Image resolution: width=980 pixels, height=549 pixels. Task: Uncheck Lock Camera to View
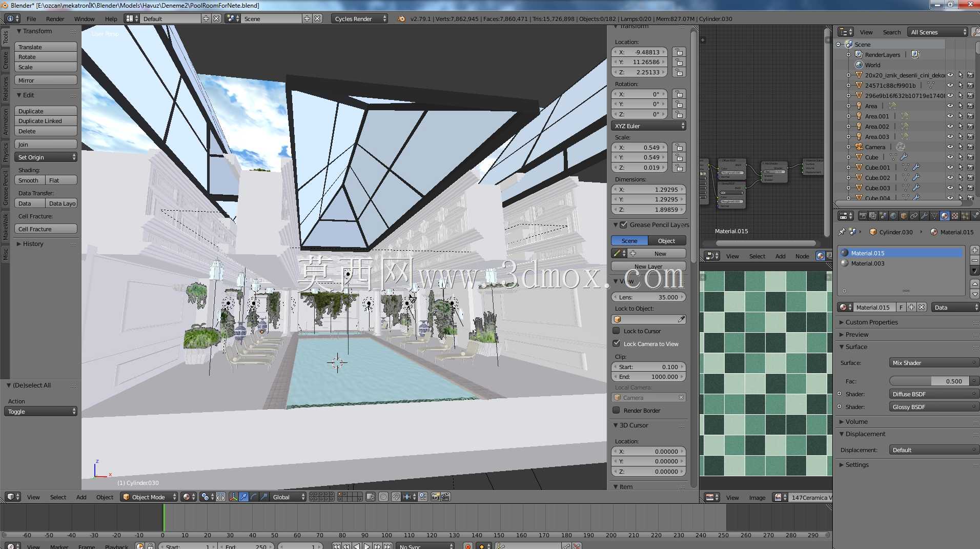point(617,343)
